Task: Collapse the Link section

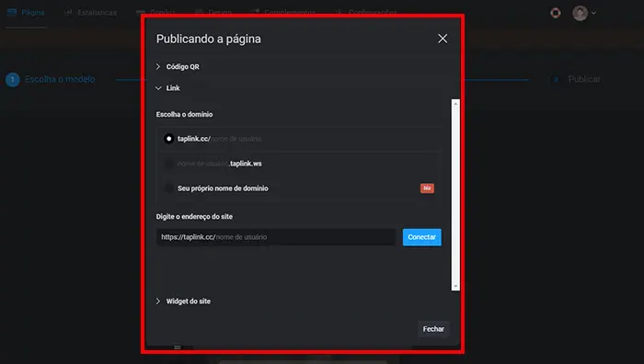Action: click(167, 88)
